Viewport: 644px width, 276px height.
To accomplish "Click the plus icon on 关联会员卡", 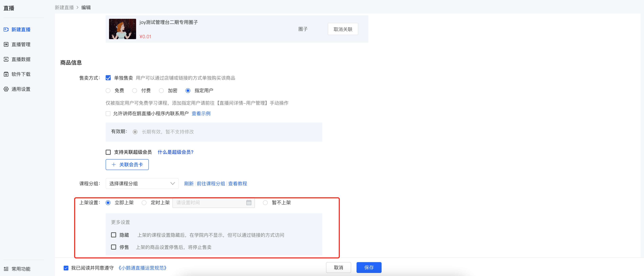I will point(114,165).
